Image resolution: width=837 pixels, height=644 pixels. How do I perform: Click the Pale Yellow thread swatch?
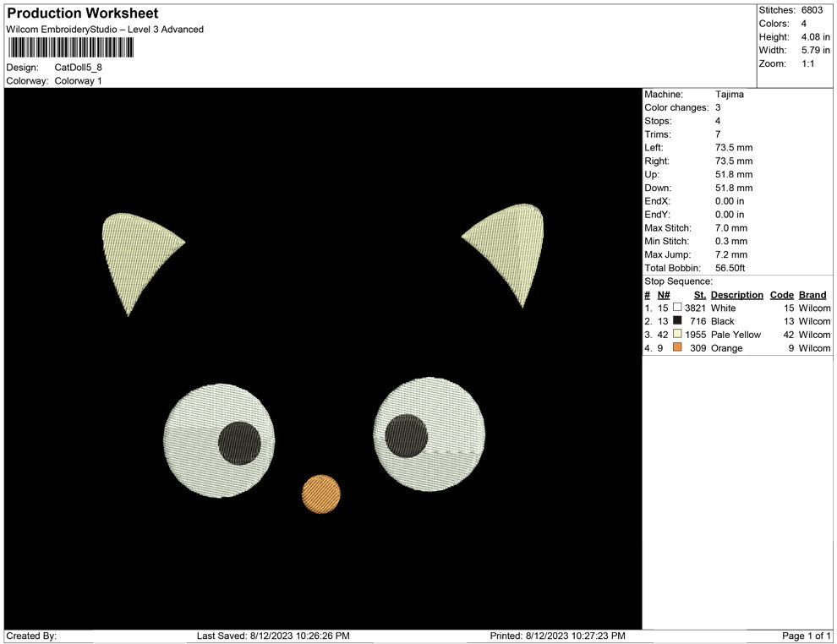[677, 335]
